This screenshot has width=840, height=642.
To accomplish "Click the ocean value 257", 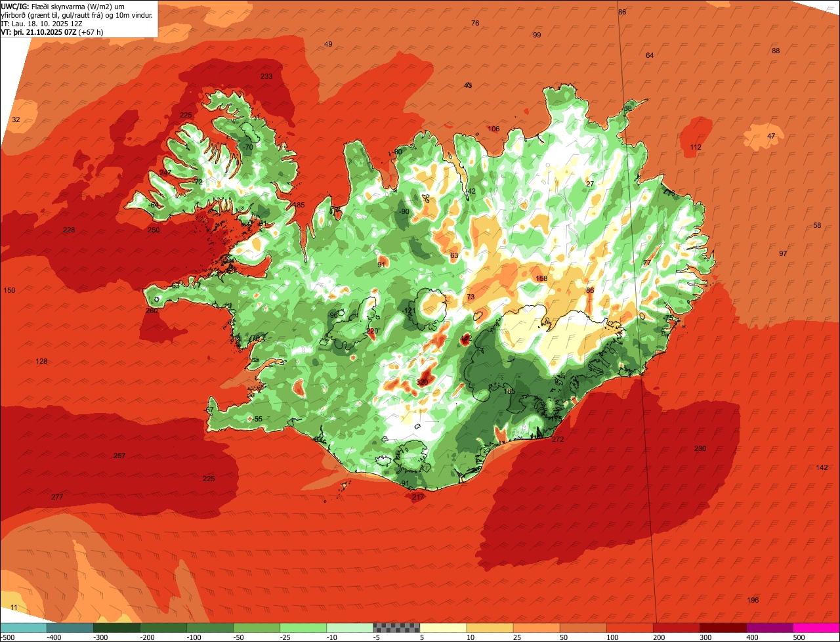I will coord(119,456).
